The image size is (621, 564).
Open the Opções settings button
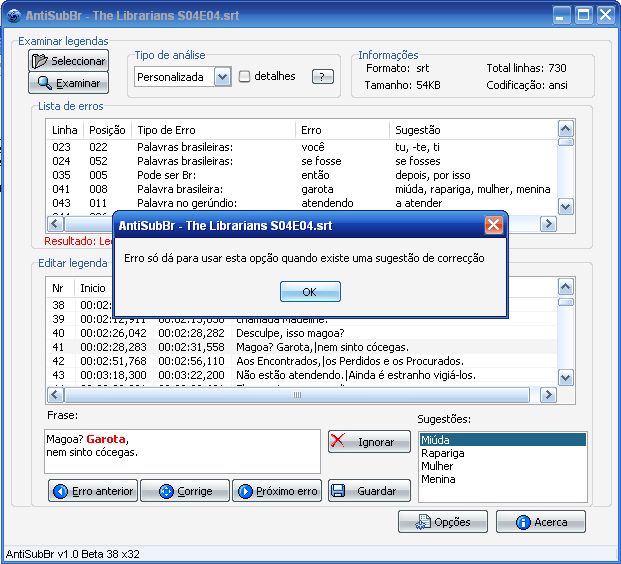coord(443,522)
